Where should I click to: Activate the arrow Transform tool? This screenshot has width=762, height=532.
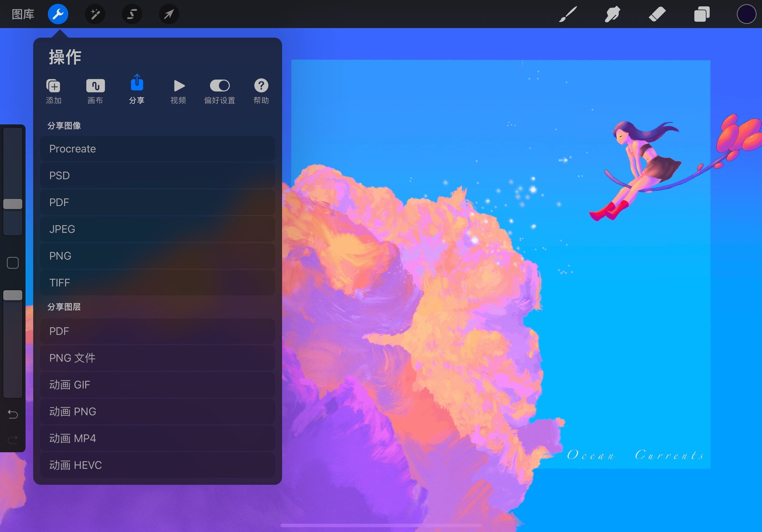(x=169, y=14)
